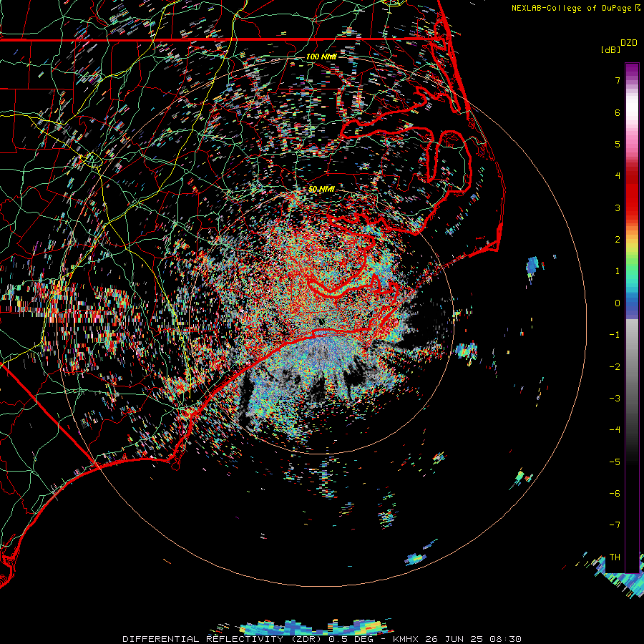
Task: Click the "50 NMI" range ring label
Action: 321,189
